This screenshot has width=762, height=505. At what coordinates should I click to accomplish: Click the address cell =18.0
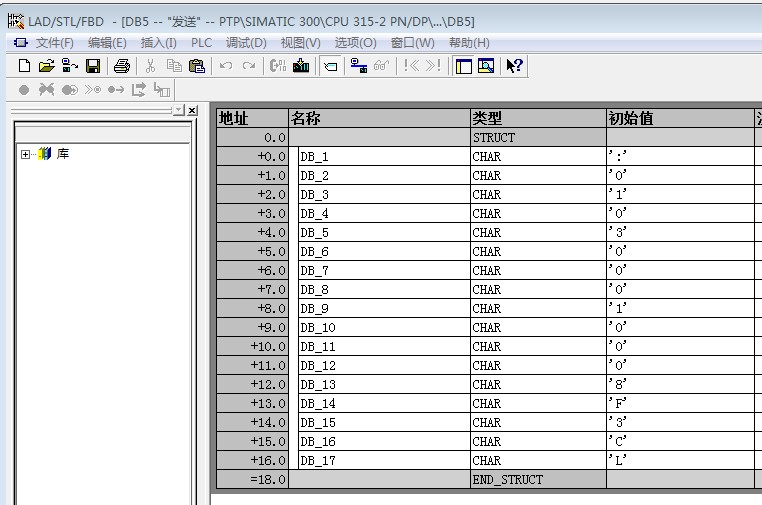(x=252, y=480)
